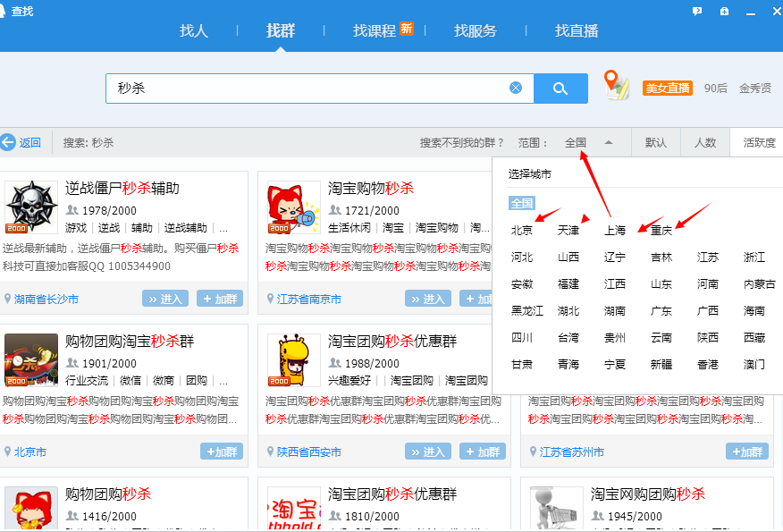
Task: Select 四川 province
Action: coord(522,338)
